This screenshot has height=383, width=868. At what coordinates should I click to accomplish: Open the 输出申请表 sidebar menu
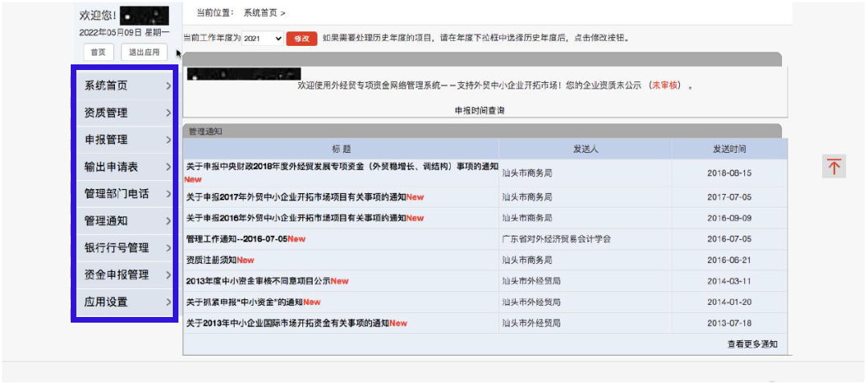[111, 167]
